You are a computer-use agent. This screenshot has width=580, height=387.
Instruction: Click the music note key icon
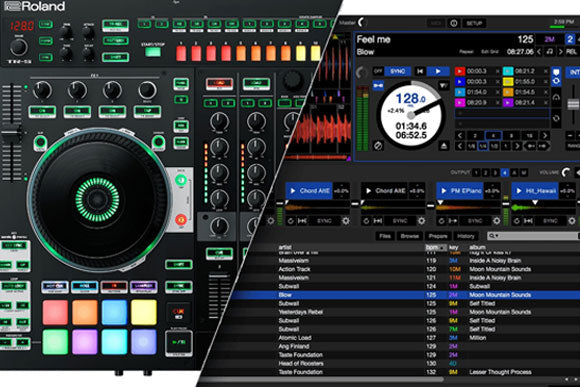550,52
